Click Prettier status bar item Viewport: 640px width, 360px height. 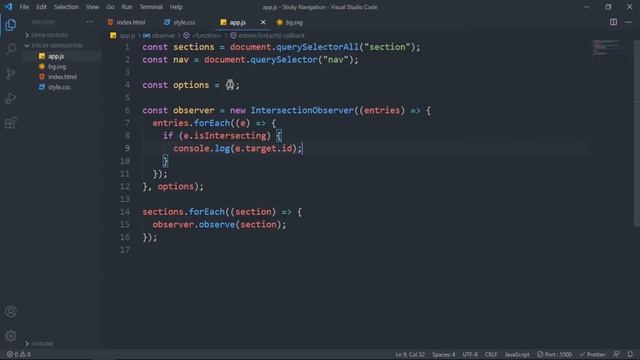(592, 354)
